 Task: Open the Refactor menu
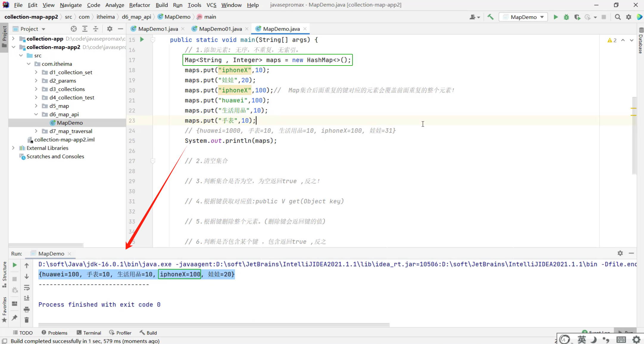tap(139, 5)
